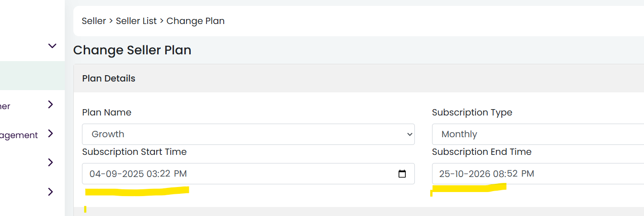This screenshot has height=216, width=644.
Task: Expand the sidebar item ending in "ner"
Action: [51, 105]
